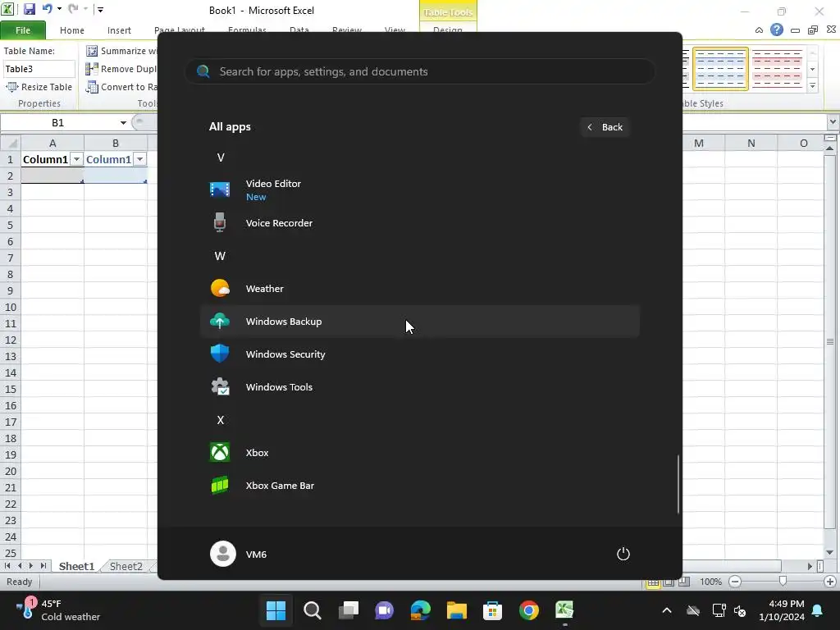Save the Excel workbook
The width and height of the screenshot is (840, 630).
29,9
